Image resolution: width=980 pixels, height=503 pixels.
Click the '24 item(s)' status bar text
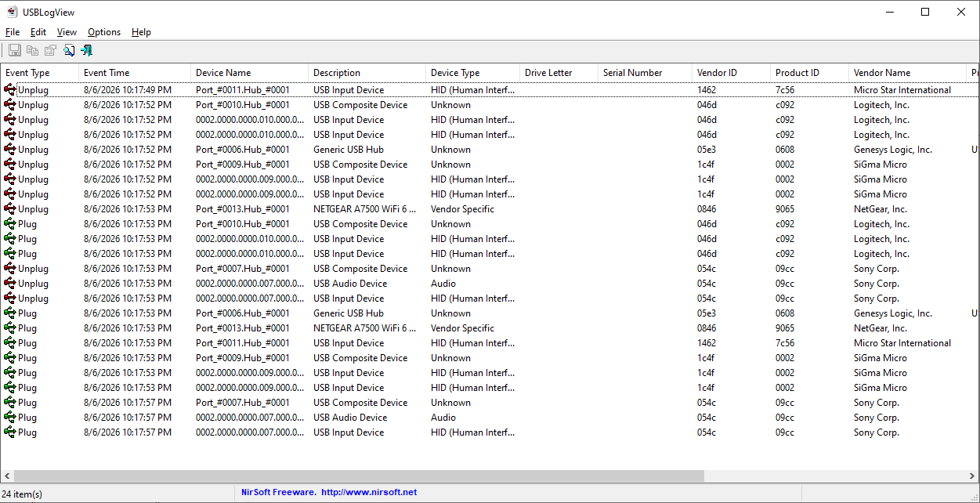(24, 494)
